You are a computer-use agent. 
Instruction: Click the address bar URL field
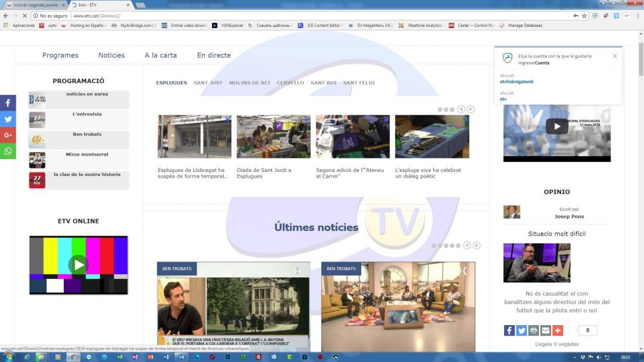click(x=320, y=16)
